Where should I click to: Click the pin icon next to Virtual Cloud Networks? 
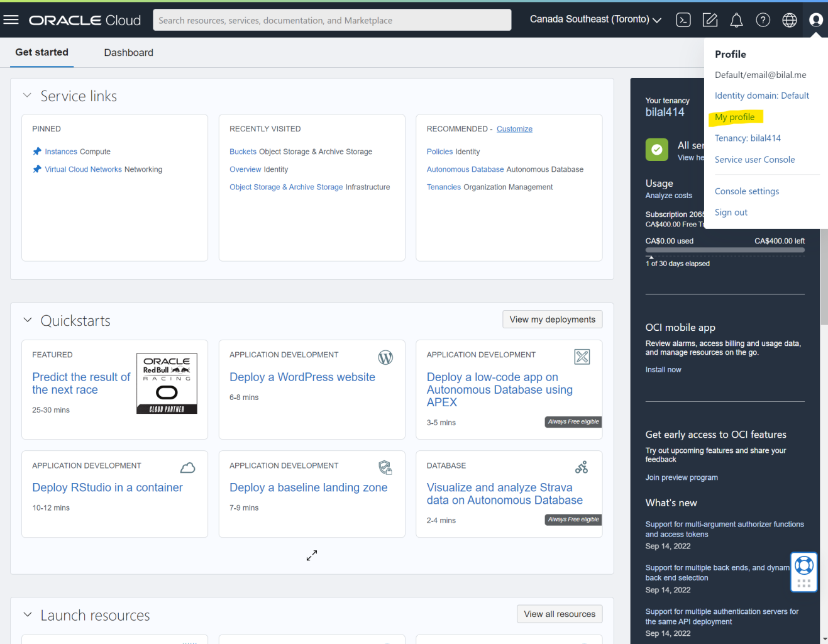click(37, 169)
